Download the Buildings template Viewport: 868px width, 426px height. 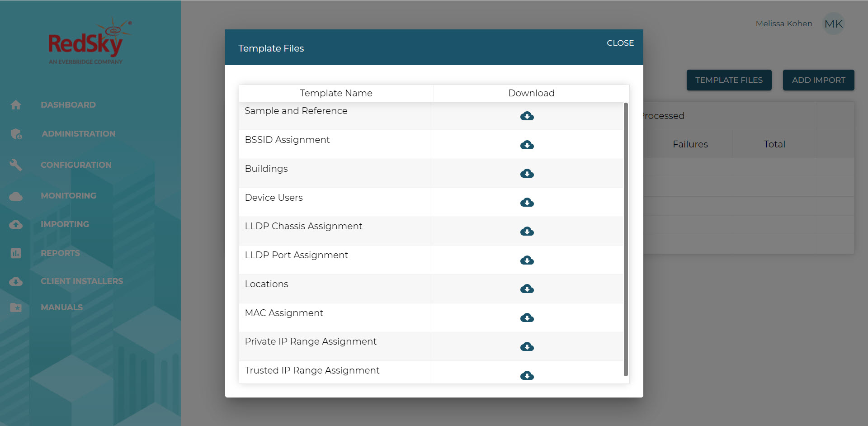(527, 173)
